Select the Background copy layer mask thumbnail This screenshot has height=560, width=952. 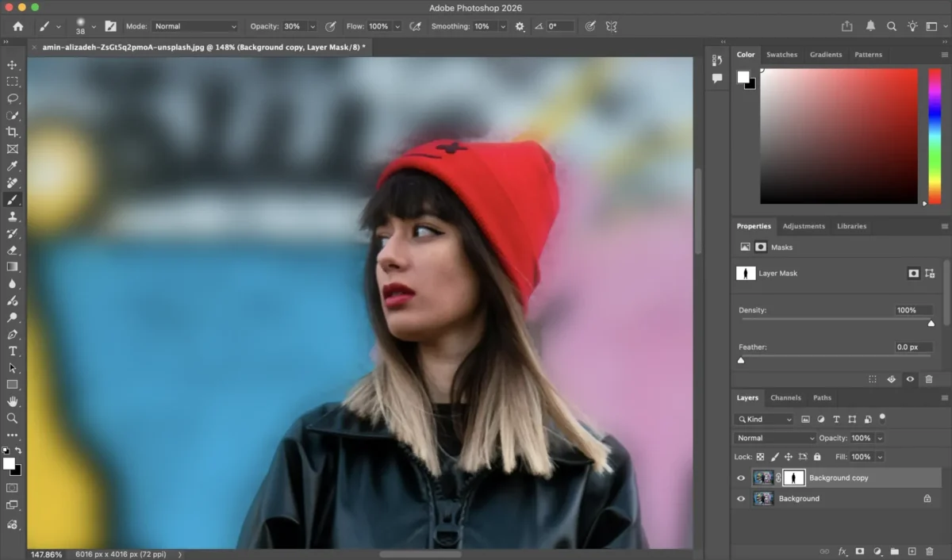pos(794,478)
